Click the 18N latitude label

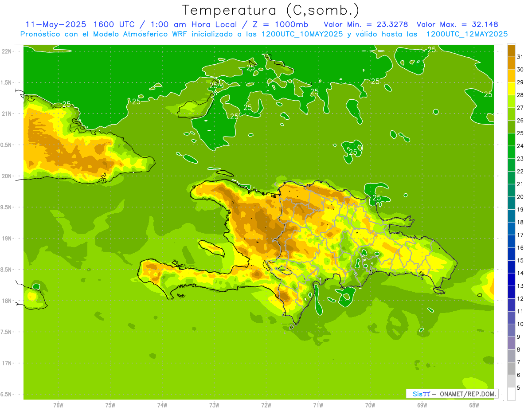click(x=7, y=301)
